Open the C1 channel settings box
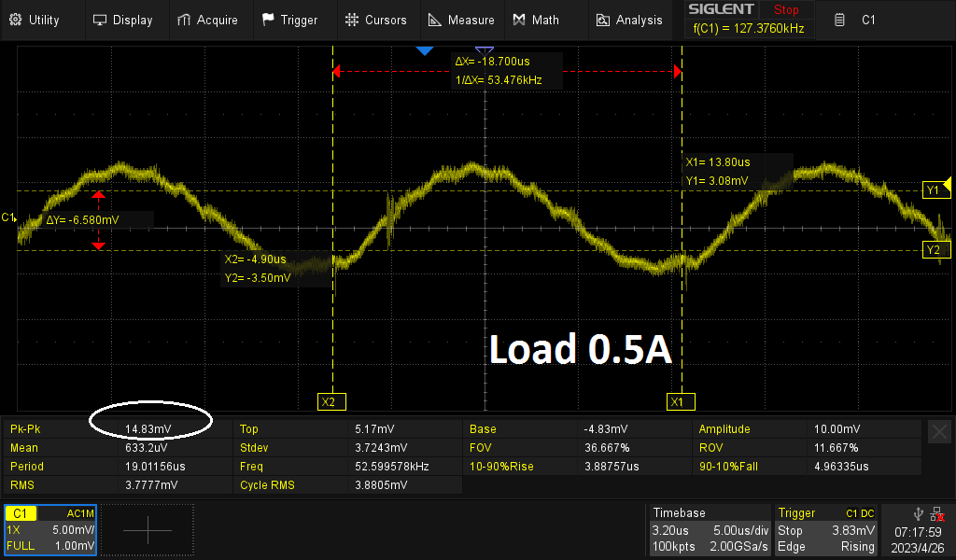 pos(50,529)
